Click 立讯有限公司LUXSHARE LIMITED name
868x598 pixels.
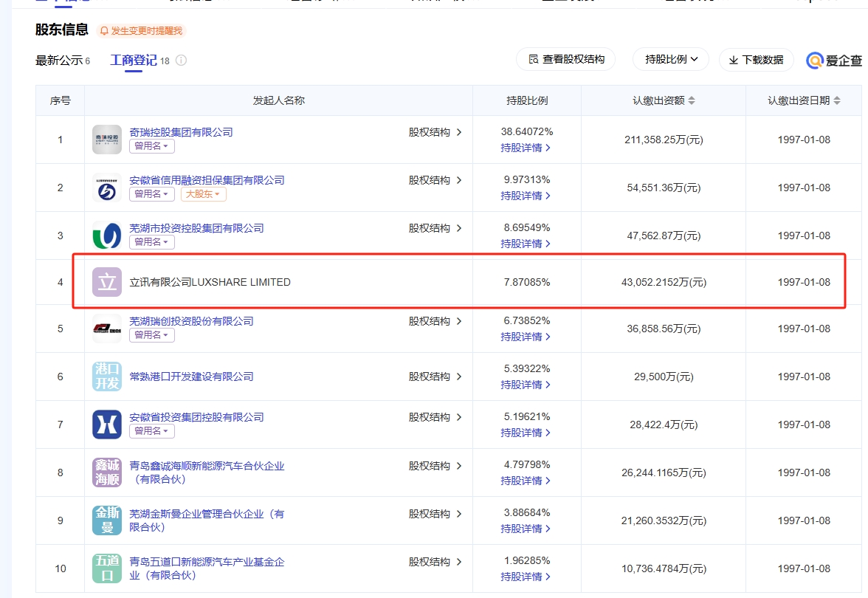[x=210, y=282]
